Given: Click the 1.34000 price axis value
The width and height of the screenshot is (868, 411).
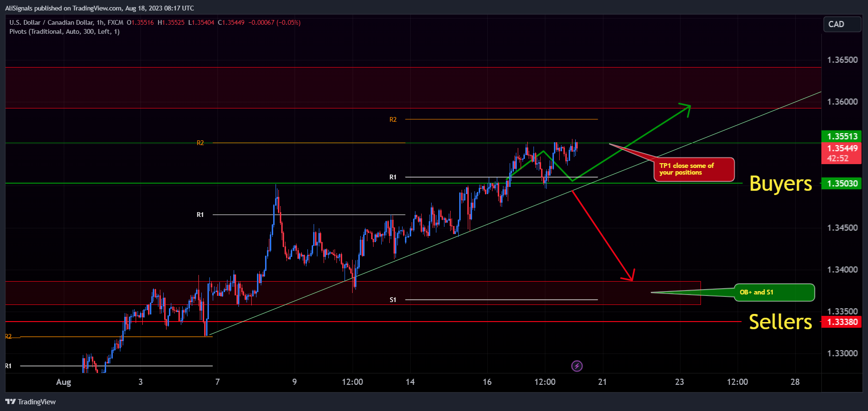Looking at the screenshot, I should (842, 270).
